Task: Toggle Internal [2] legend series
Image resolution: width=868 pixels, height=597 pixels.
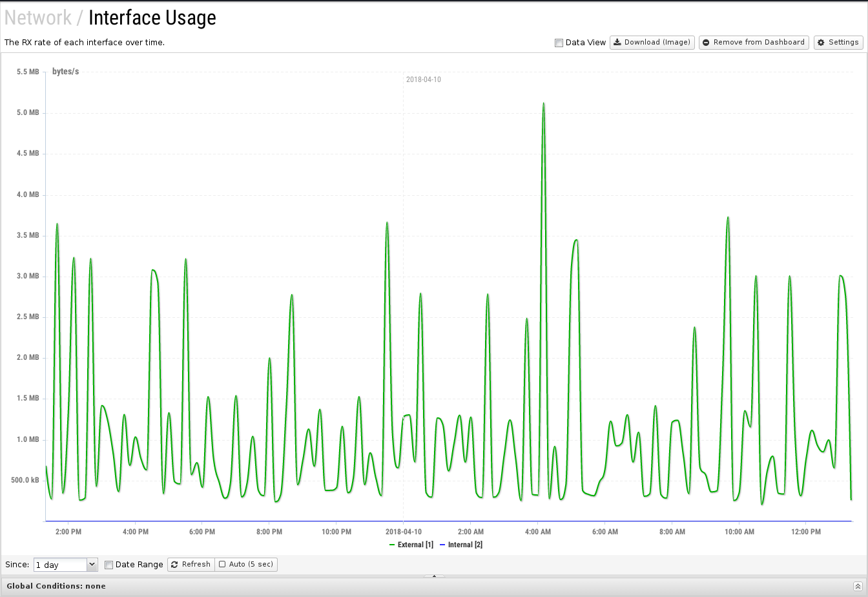Action: (461, 545)
